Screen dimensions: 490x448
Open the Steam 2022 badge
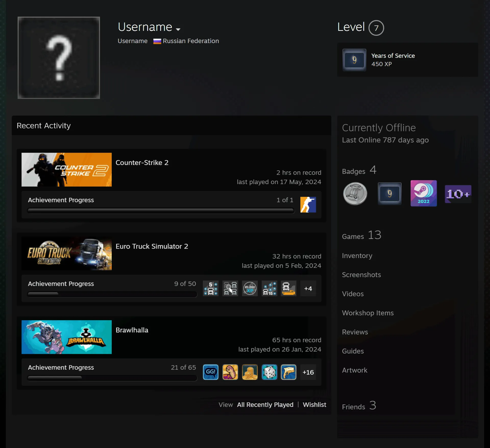(x=424, y=194)
